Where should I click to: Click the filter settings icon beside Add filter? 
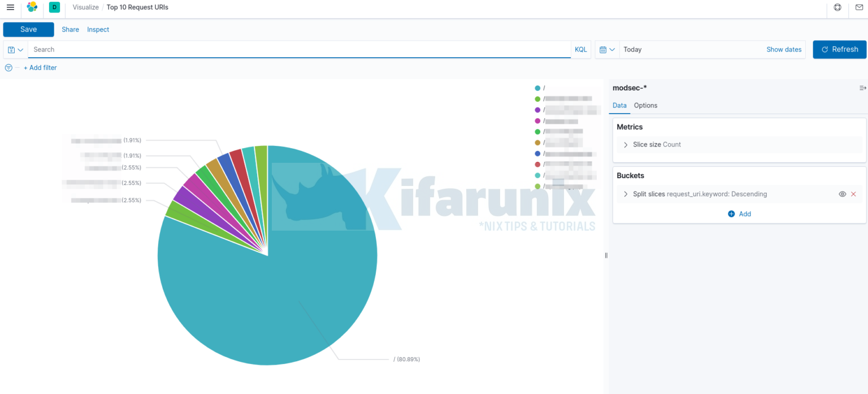click(8, 67)
